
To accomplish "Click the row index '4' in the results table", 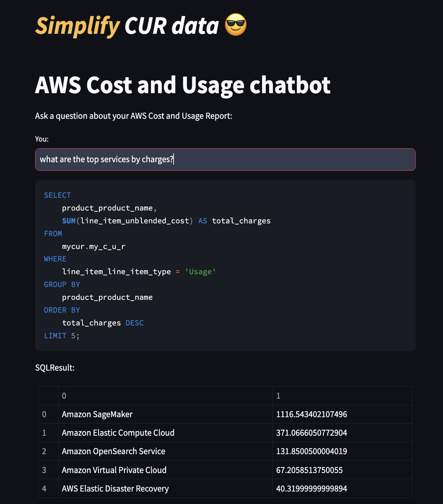I will [44, 488].
